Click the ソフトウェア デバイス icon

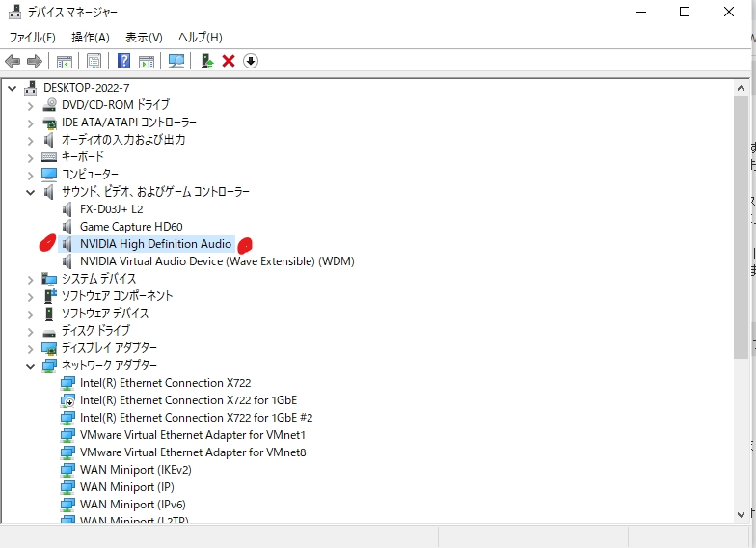pos(48,314)
